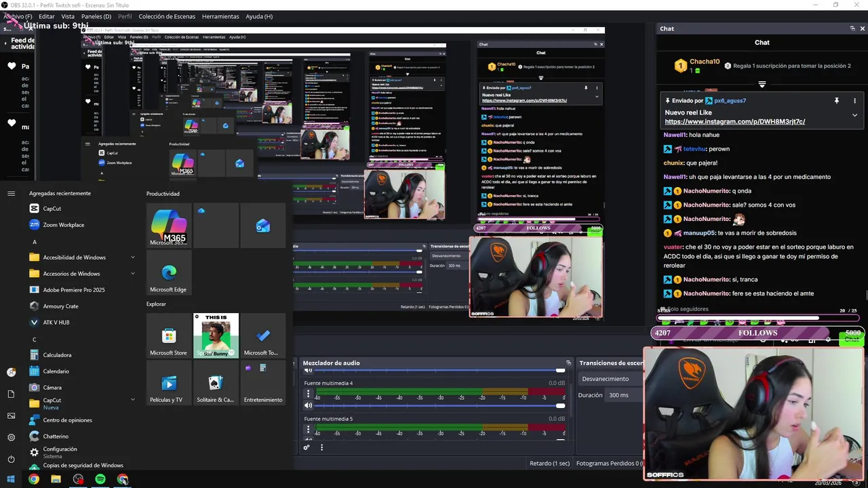Launch Armoury Crate app

tap(81, 306)
